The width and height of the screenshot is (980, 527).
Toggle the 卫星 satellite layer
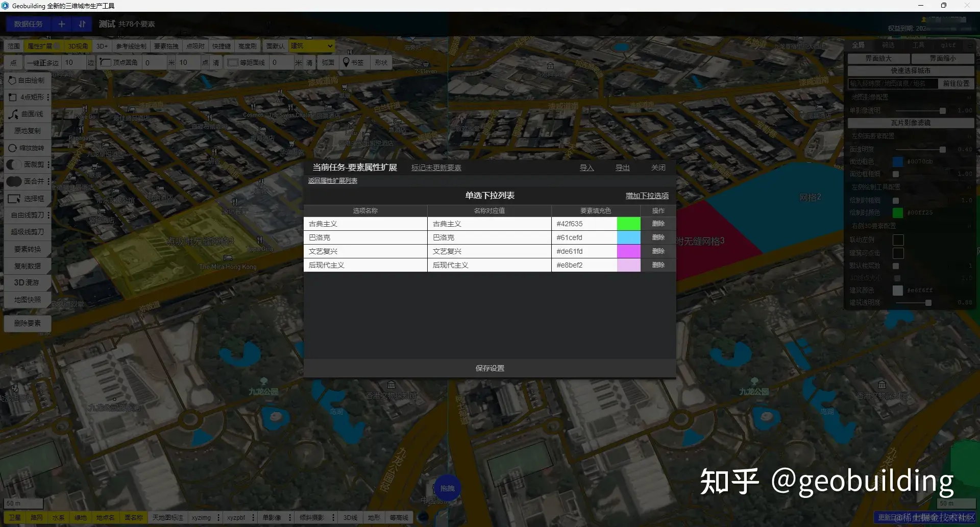coord(15,517)
